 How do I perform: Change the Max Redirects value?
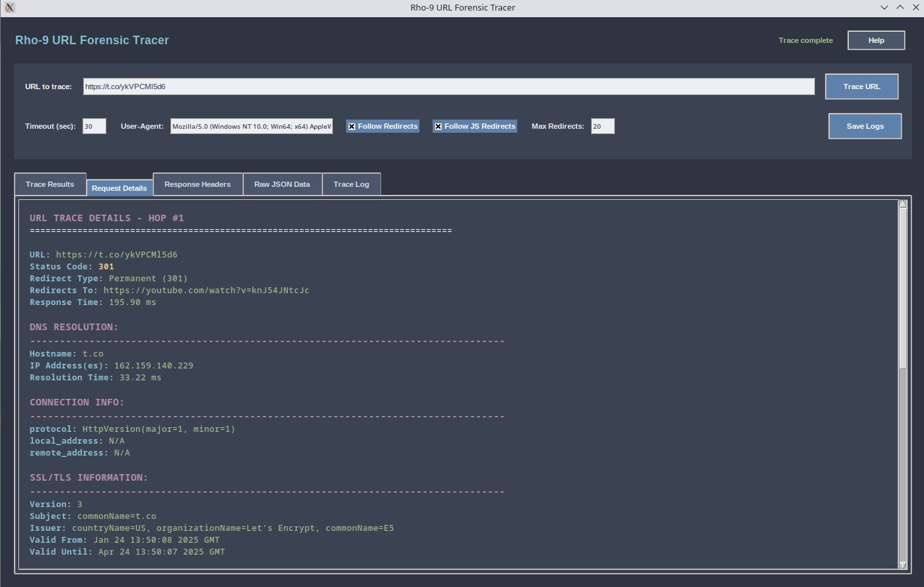pyautogui.click(x=602, y=126)
